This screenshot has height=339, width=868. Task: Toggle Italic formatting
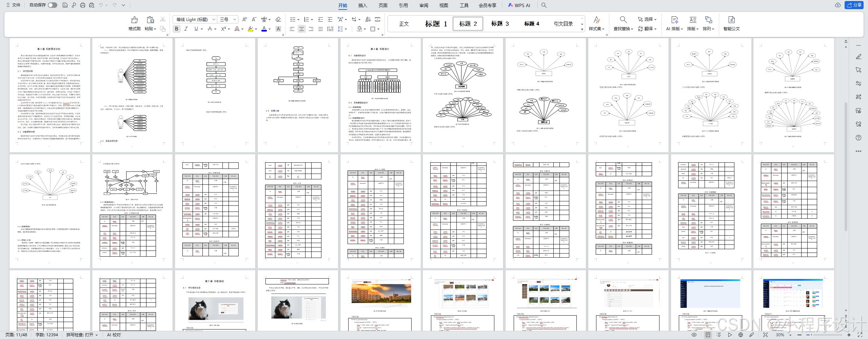(x=186, y=29)
